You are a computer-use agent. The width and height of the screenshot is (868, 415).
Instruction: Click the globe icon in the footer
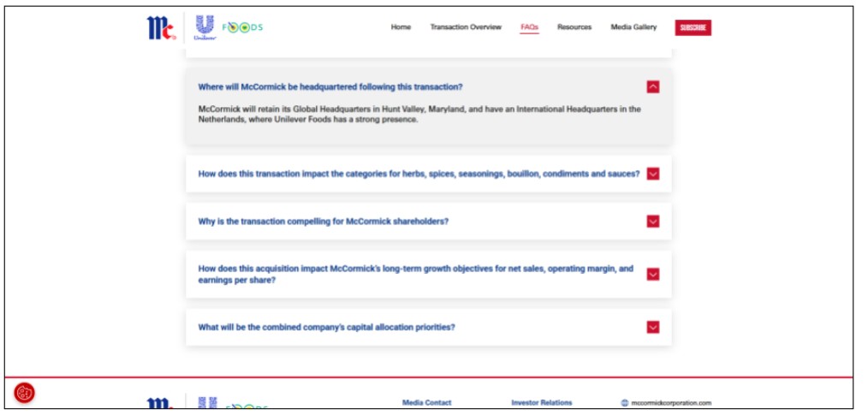(624, 403)
